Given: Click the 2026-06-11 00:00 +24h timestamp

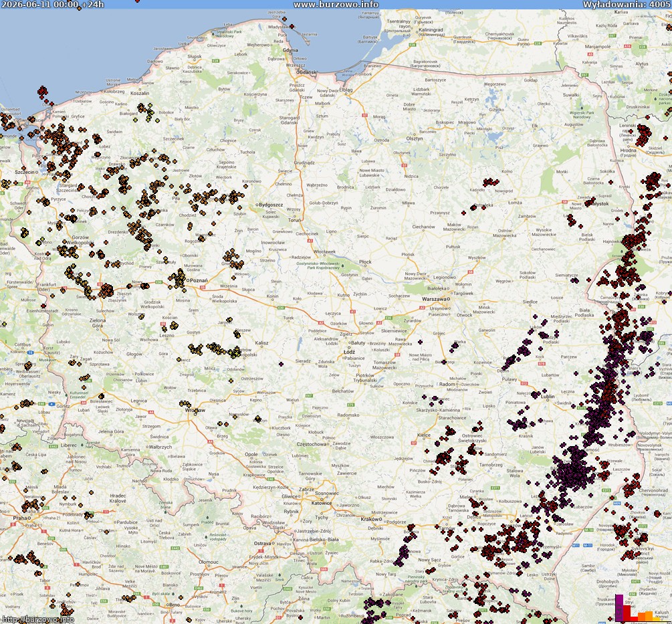Looking at the screenshot, I should point(52,4).
